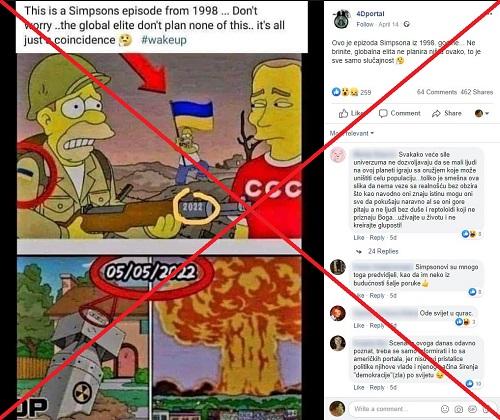Open the 4Dportal page name link
The width and height of the screenshot is (500, 420).
tap(370, 14)
